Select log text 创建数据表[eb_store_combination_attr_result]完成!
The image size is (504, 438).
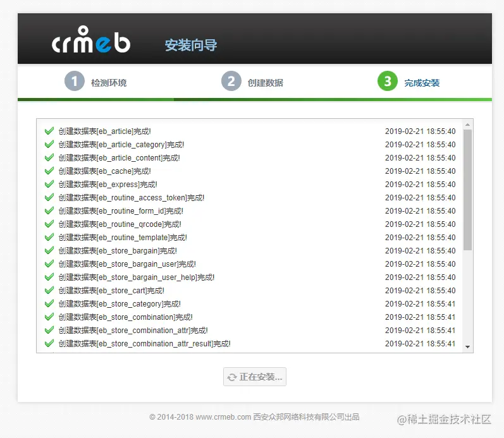tap(145, 344)
